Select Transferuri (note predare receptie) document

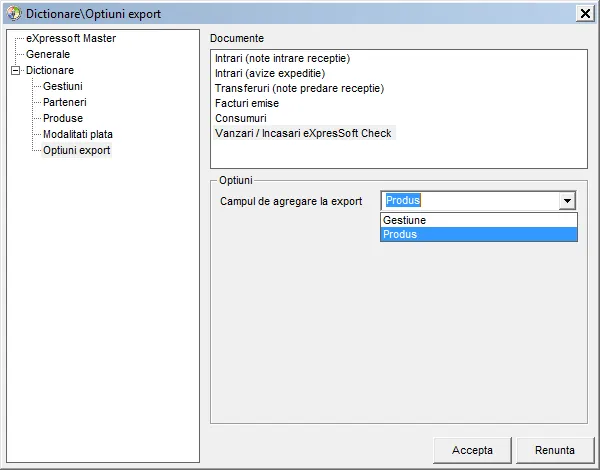click(x=299, y=88)
